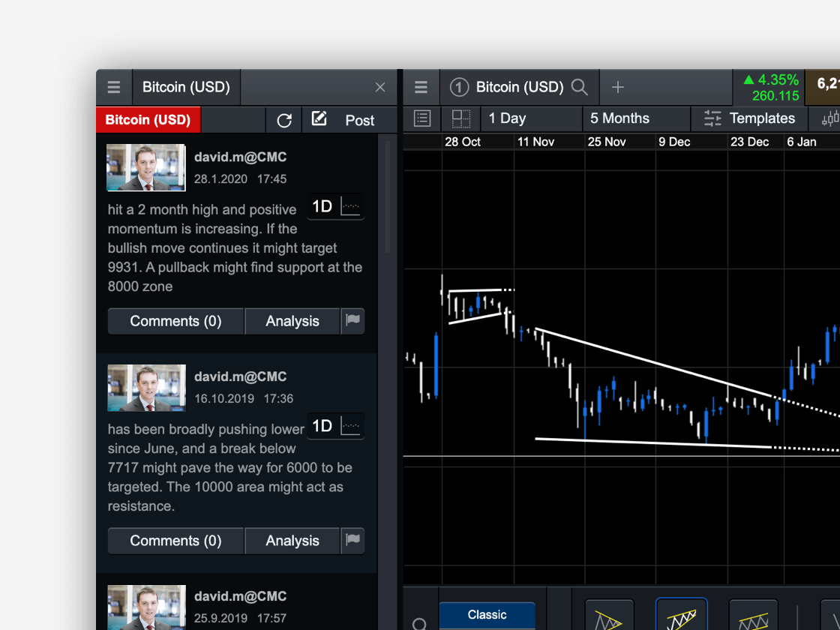Viewport: 840px width, 630px height.
Task: Open the 1 Day interval dropdown
Action: pos(532,118)
